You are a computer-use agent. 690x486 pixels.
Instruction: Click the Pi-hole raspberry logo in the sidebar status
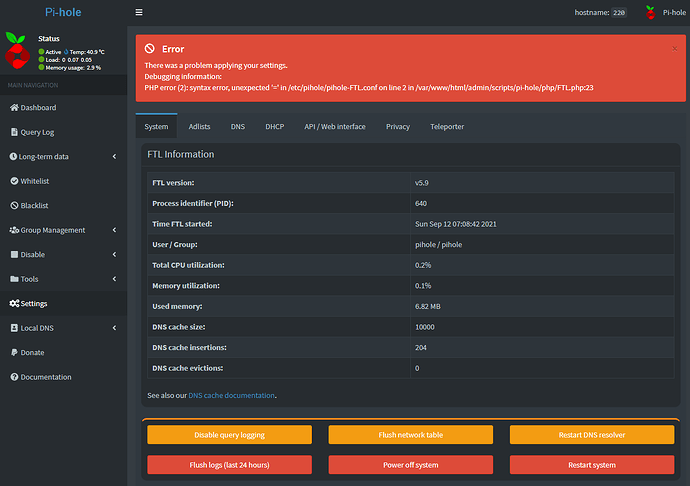tap(17, 51)
